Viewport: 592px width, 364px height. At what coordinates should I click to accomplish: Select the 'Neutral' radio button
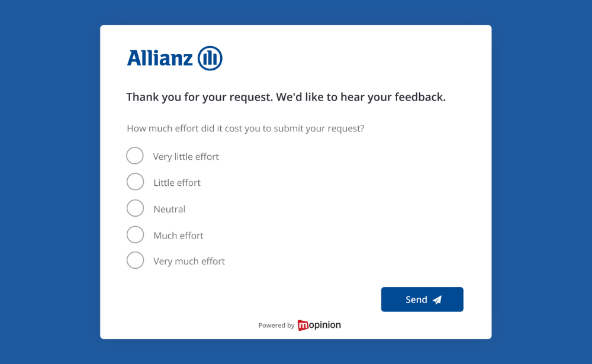pyautogui.click(x=135, y=208)
